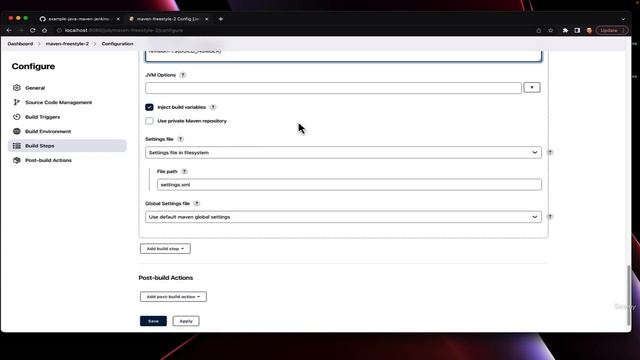
Task: Click the Post-build Actions cube icon
Action: (x=17, y=160)
